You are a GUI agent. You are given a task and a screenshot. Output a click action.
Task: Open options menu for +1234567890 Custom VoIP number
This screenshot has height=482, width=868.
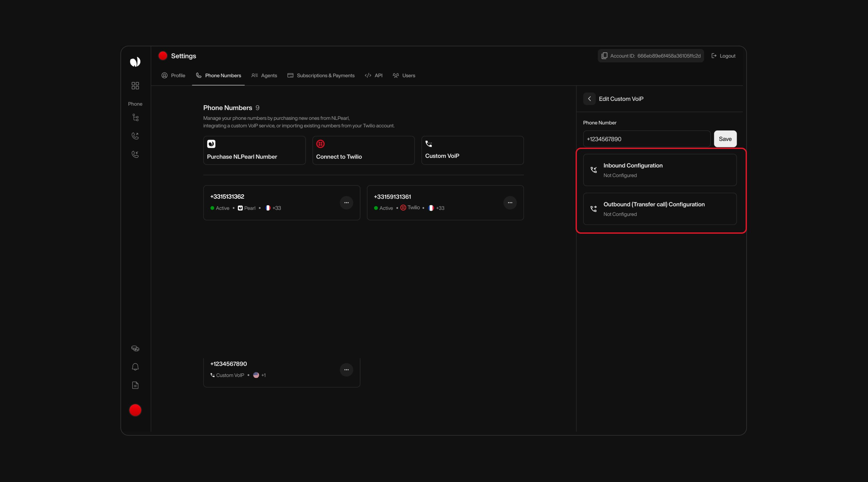coord(346,370)
